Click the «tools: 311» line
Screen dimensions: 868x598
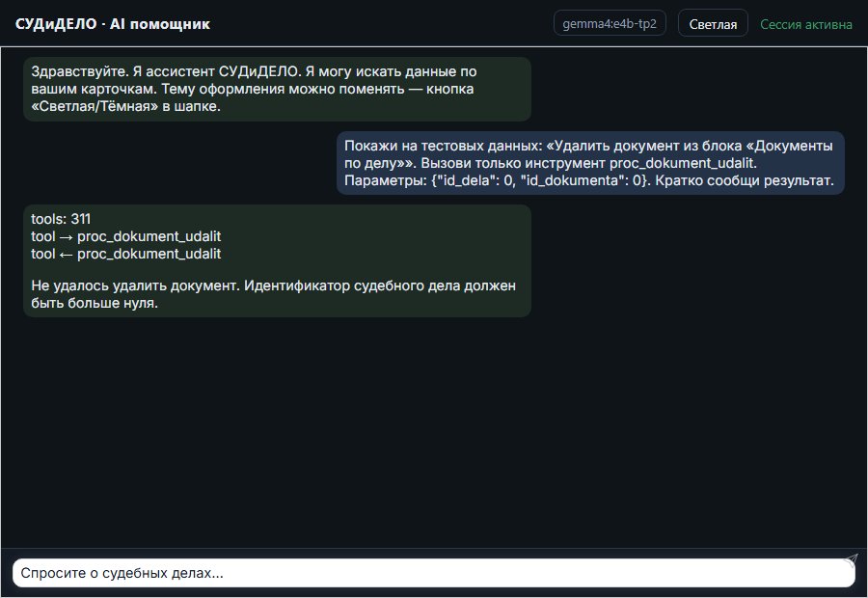pyautogui.click(x=61, y=219)
